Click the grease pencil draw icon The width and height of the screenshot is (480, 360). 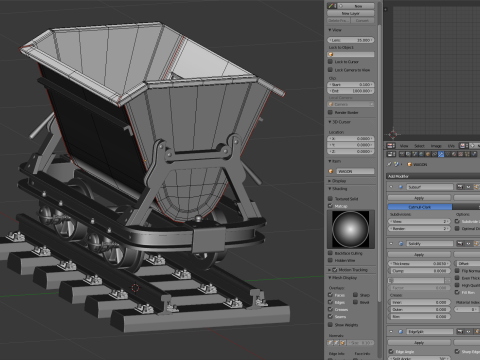pos(331,6)
